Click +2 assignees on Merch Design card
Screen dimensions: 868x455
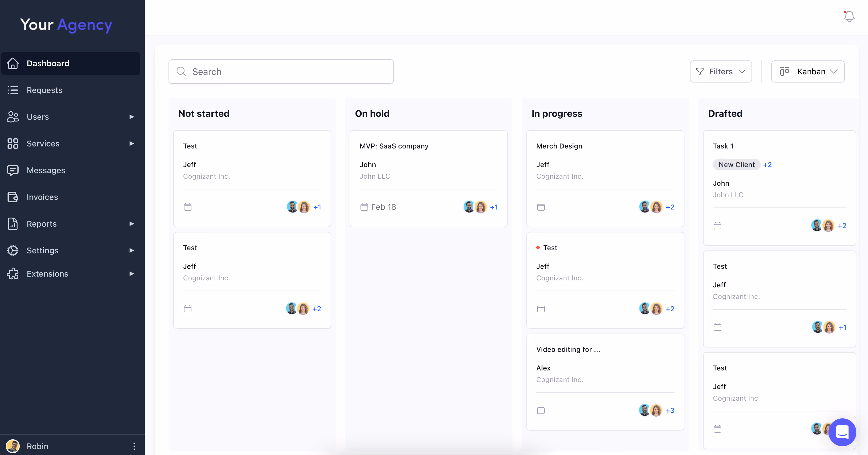click(x=670, y=207)
